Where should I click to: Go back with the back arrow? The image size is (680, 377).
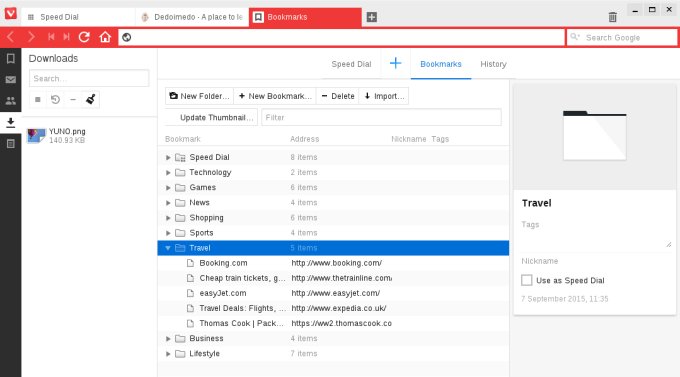11,37
